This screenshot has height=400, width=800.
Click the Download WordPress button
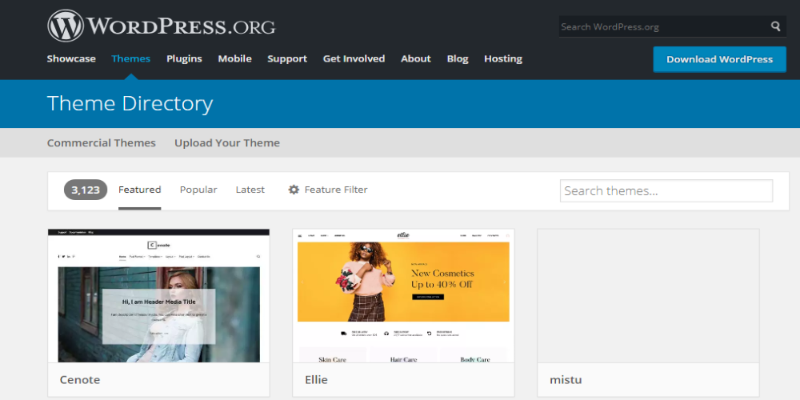tap(719, 59)
